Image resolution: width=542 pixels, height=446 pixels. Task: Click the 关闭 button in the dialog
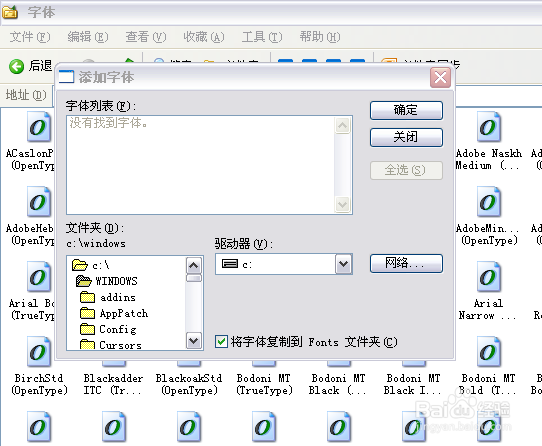click(406, 137)
